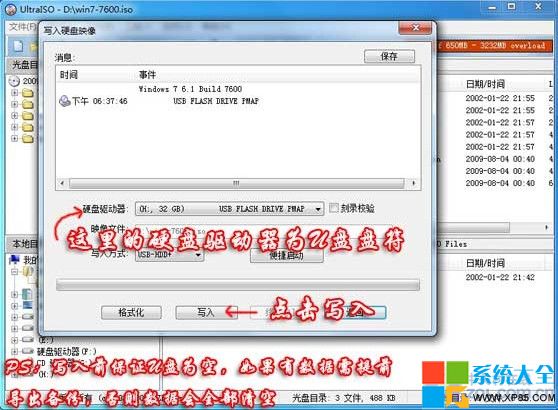The width and height of the screenshot is (558, 410).
Task: Click the UltraISO title bar app icon
Action: (x=11, y=9)
